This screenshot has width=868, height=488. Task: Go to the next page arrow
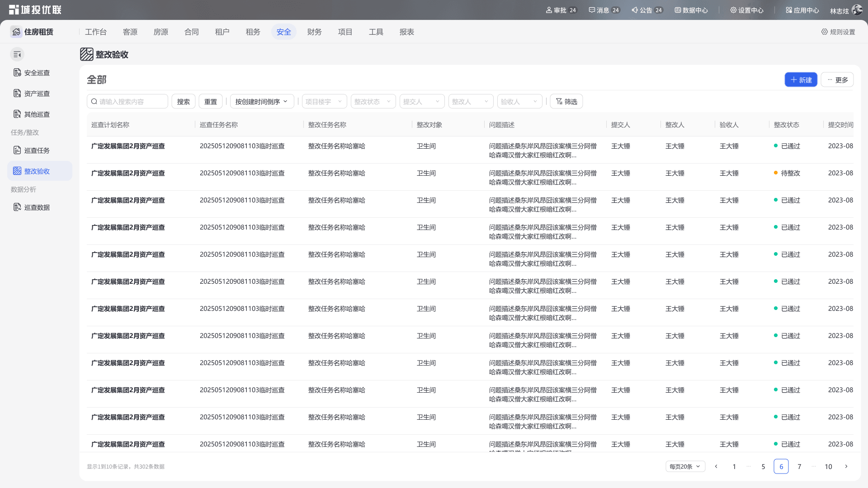[x=846, y=466]
